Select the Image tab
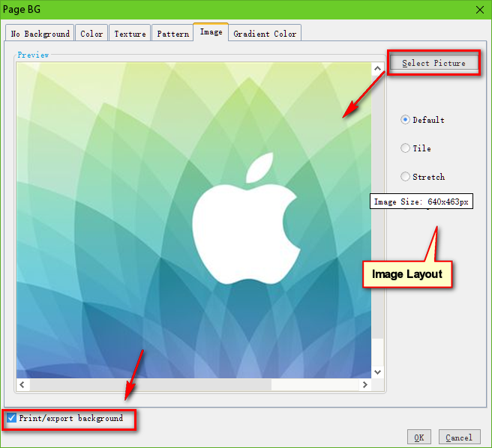Viewport: 492px width, 448px height. click(211, 32)
